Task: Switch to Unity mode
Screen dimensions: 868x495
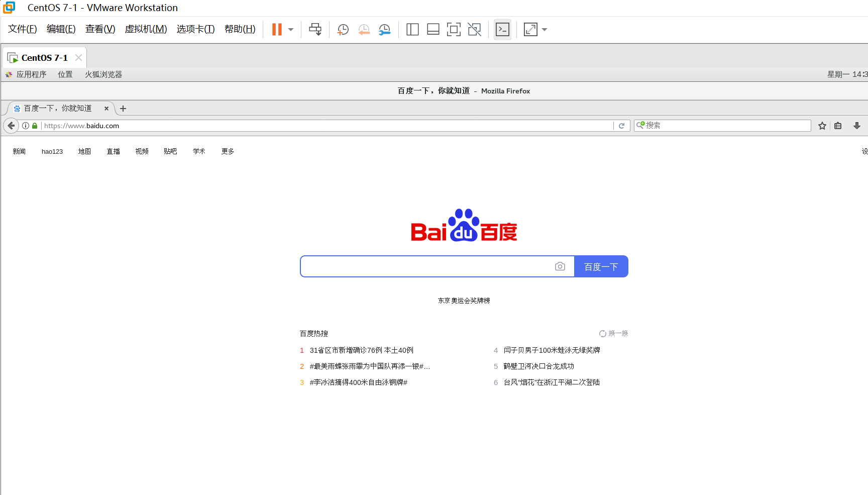Action: pos(474,29)
